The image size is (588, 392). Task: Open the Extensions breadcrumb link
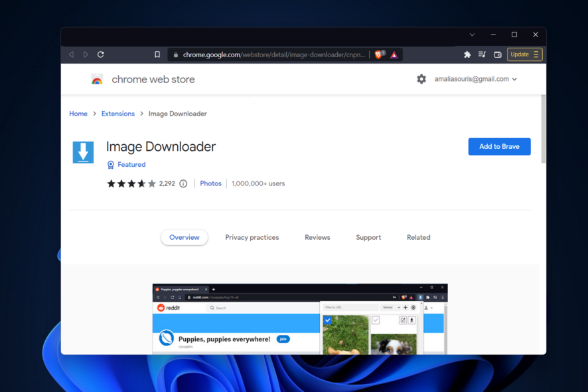click(x=117, y=114)
